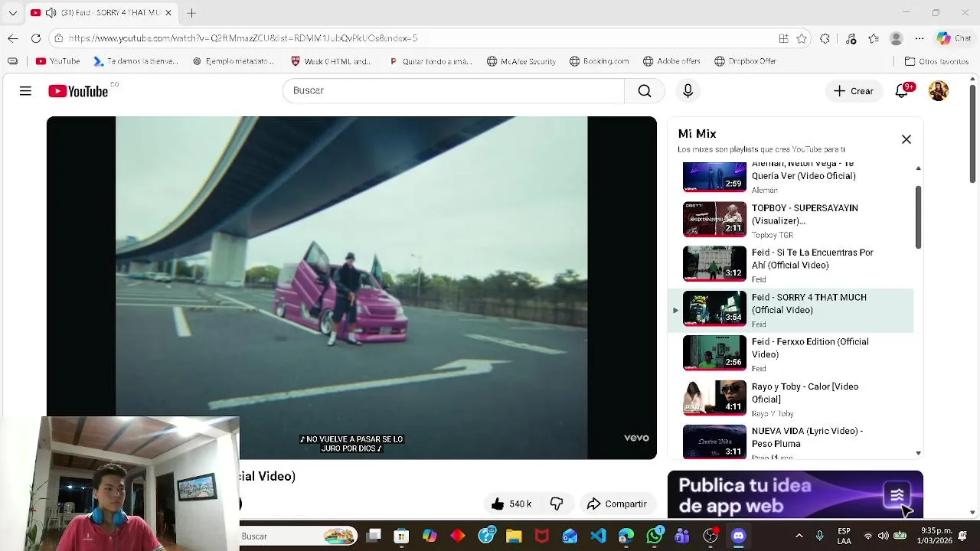Open the Dropbox Offer bookmark
This screenshot has height=551, width=980.
[x=745, y=61]
